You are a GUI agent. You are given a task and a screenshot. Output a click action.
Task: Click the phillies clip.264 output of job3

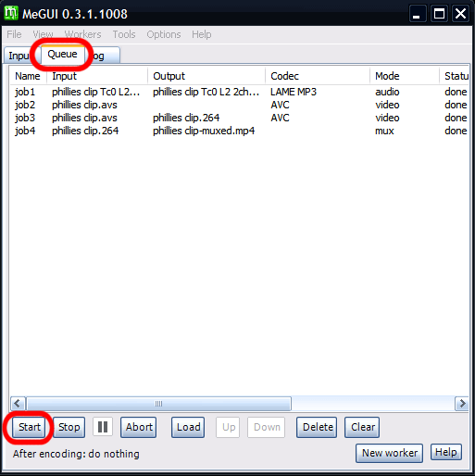click(186, 118)
